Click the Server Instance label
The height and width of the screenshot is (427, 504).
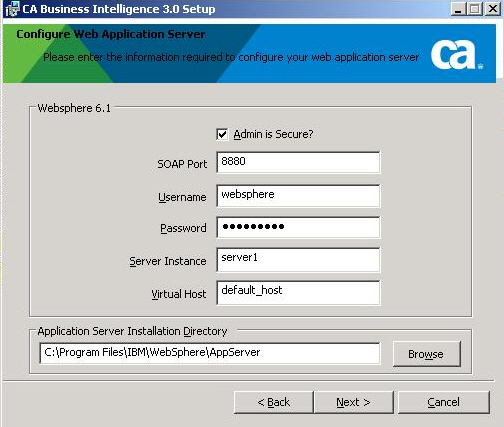click(x=168, y=261)
